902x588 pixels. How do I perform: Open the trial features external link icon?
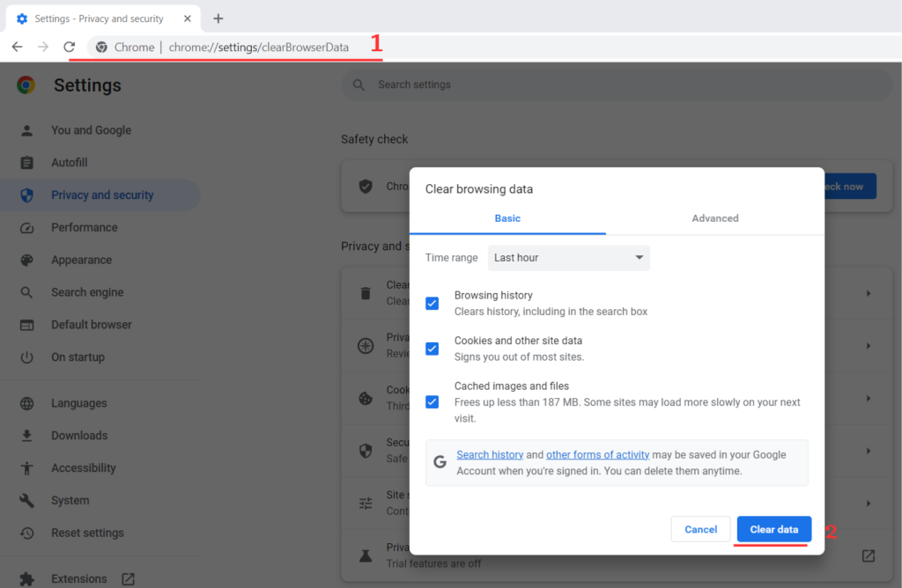[x=868, y=555]
